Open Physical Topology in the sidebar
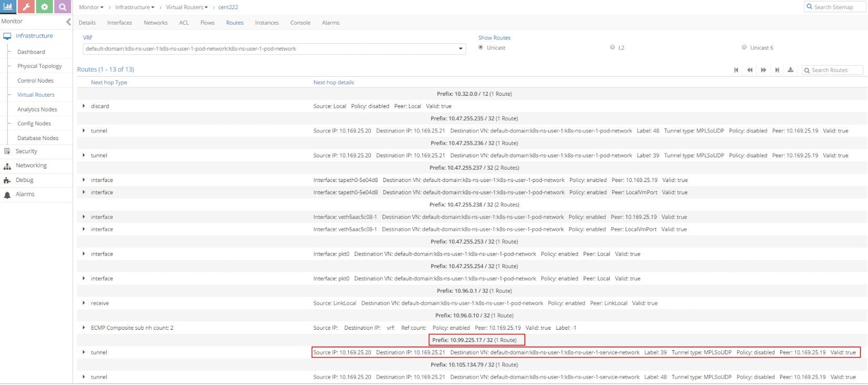This screenshot has height=385, width=868. pos(39,66)
